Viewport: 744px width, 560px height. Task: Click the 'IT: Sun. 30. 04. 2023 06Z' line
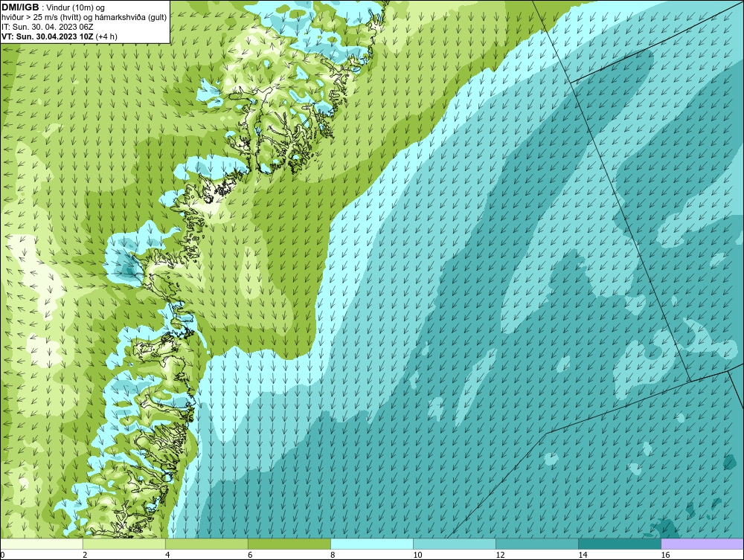(48, 27)
